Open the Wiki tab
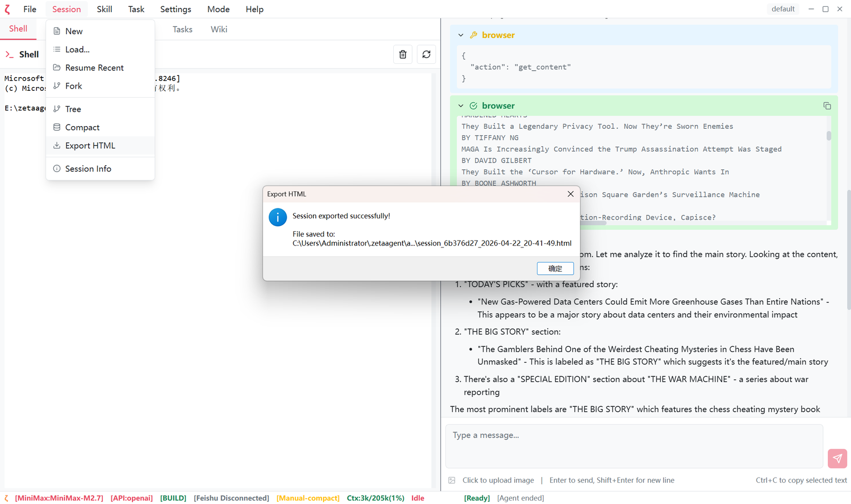Screen dimensions: 851x504 point(219,30)
